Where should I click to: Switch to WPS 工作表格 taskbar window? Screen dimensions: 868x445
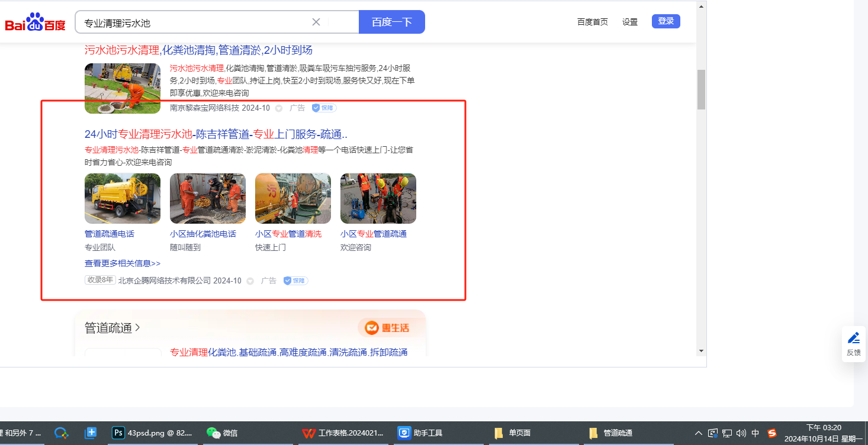tap(343, 433)
